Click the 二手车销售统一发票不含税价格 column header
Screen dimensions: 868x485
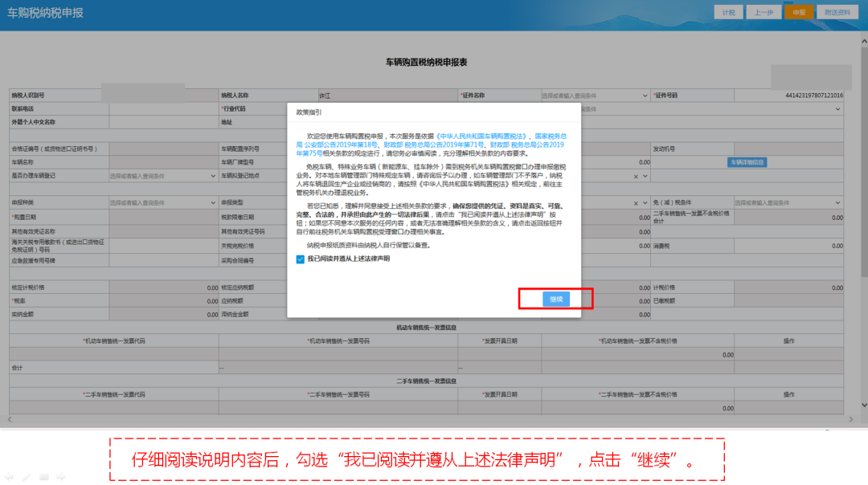coord(637,395)
